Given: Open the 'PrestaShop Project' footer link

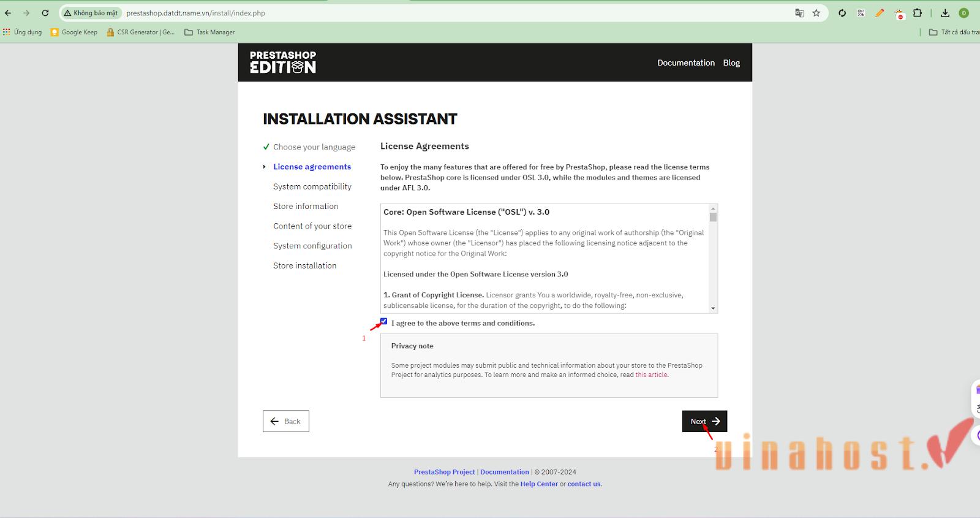Looking at the screenshot, I should (x=444, y=472).
